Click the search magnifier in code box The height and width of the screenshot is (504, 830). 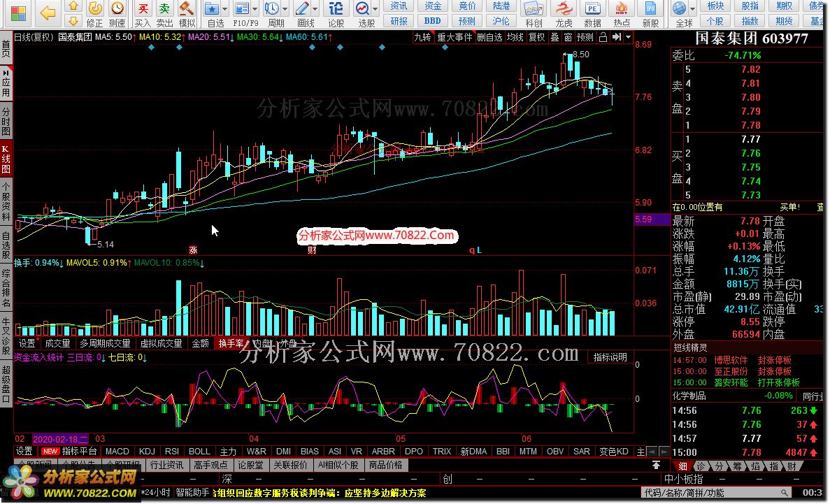click(785, 493)
